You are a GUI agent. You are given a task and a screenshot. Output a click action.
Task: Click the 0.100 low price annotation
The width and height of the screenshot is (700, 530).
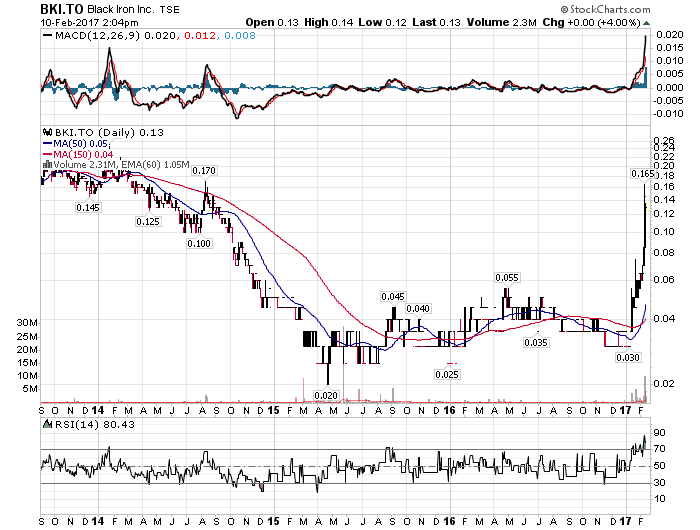click(x=199, y=243)
